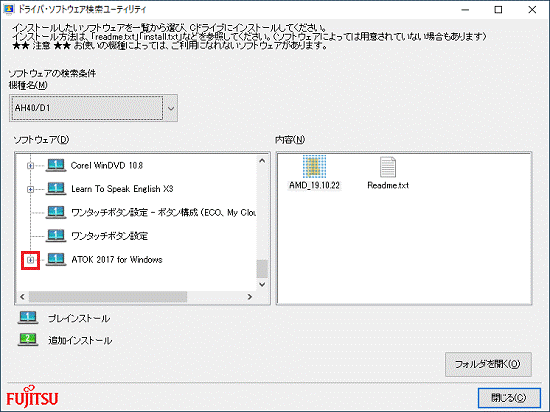Select Corel WinDVD 10.8 text in list

[x=107, y=166]
